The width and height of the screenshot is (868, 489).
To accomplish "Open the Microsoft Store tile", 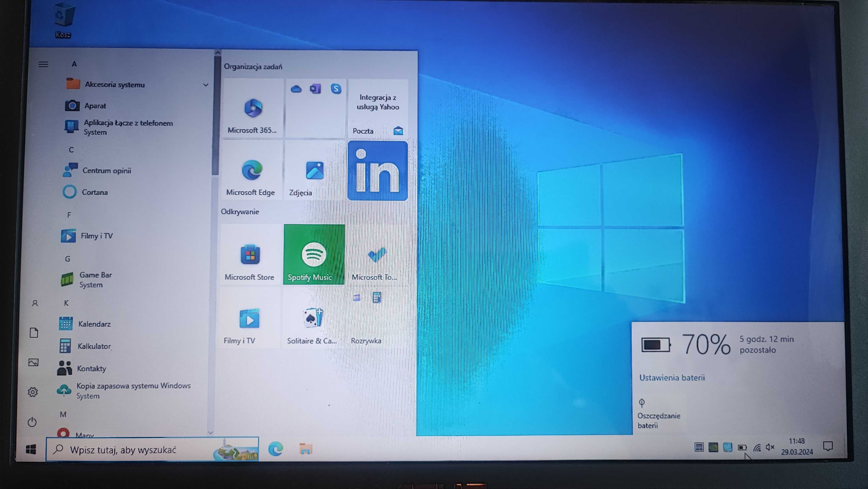I will (x=250, y=254).
